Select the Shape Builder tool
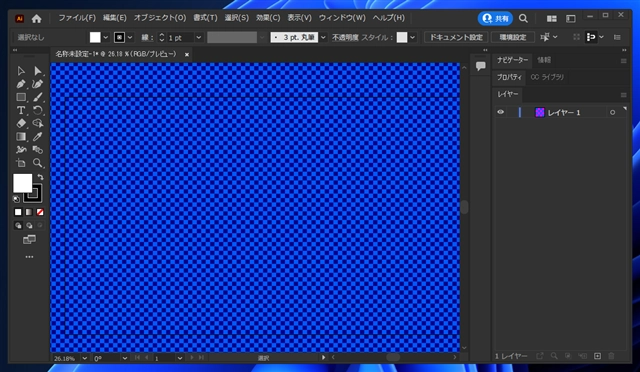The width and height of the screenshot is (640, 372). pos(38,123)
